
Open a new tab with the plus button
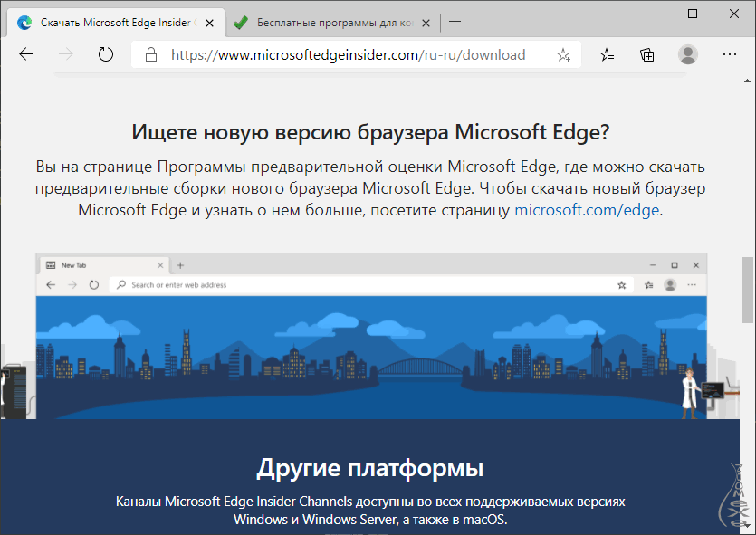455,22
